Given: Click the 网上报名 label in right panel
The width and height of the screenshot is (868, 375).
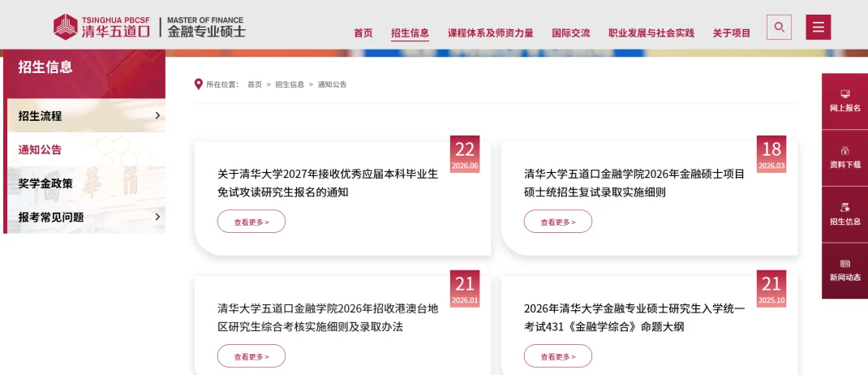Looking at the screenshot, I should coord(844,109).
